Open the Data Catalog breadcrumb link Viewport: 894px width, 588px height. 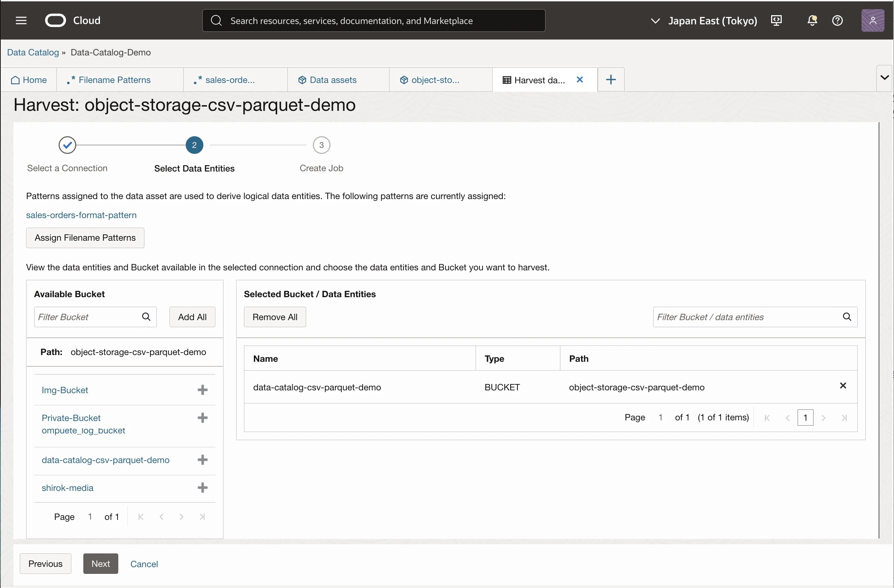[33, 52]
